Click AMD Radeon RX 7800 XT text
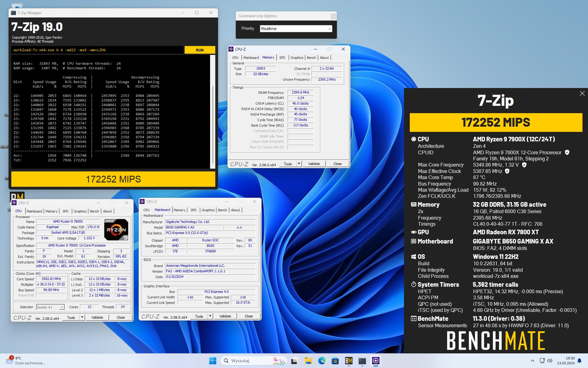 click(x=506, y=232)
